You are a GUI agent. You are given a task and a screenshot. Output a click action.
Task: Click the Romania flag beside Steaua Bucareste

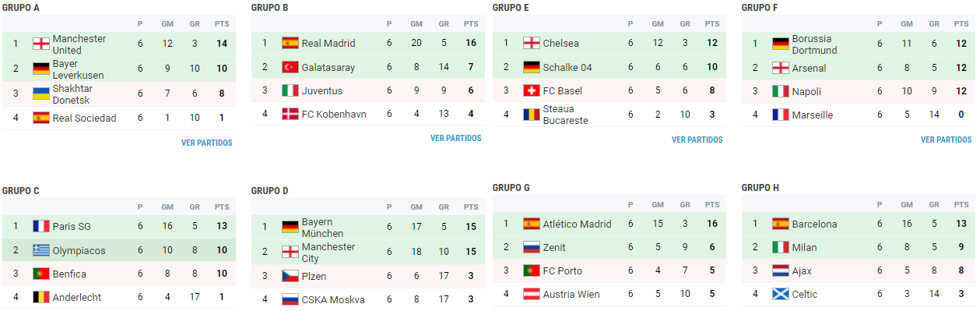532,115
